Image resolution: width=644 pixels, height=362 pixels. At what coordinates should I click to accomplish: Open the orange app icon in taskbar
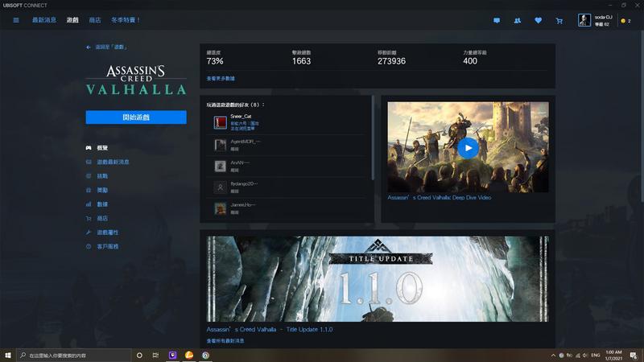coord(189,355)
